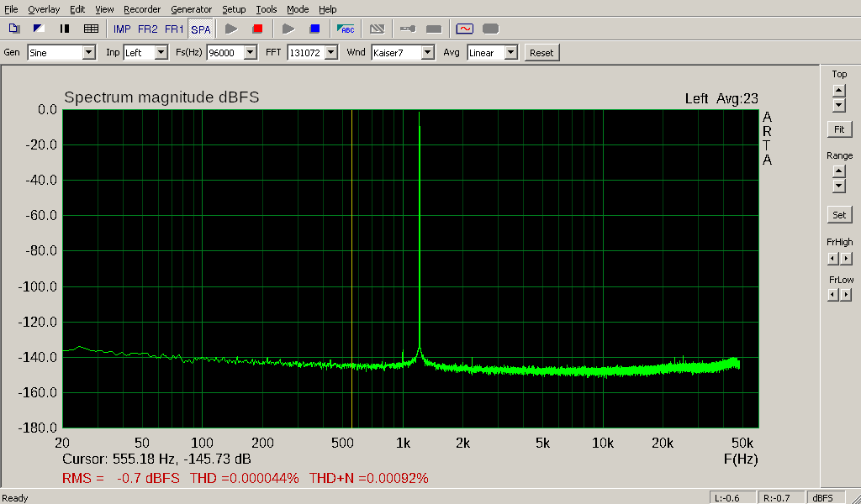
Task: Expand the Wnd Kaiser7 window dropdown
Action: pos(428,53)
